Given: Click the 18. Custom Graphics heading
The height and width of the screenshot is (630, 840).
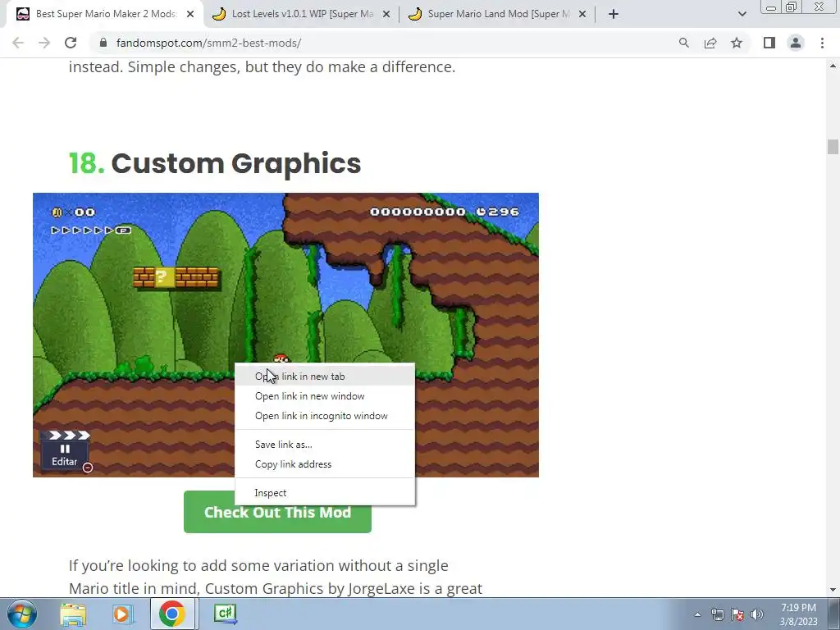Looking at the screenshot, I should pos(215,163).
